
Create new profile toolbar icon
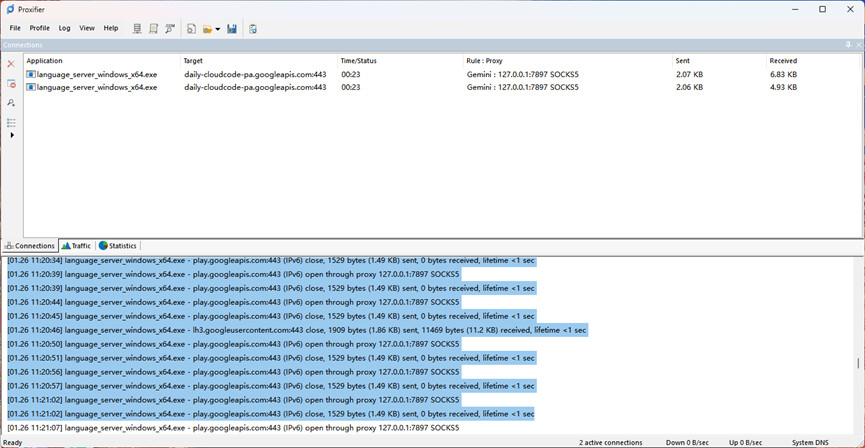tap(191, 29)
